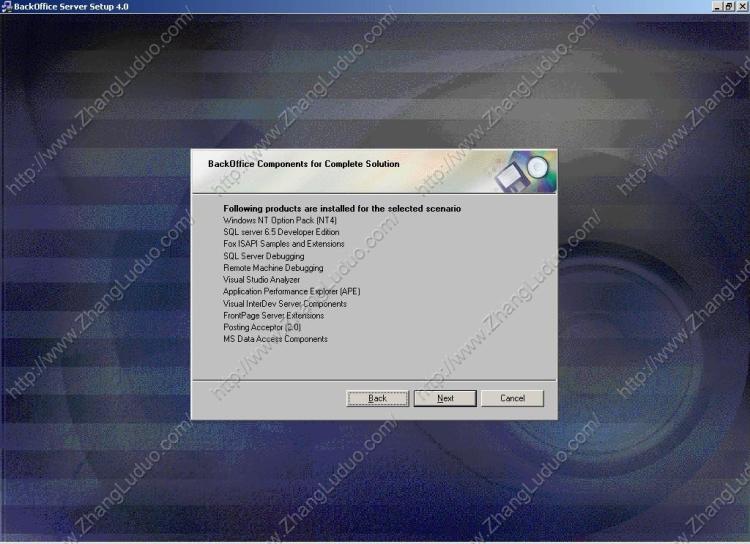
Task: Click the BackOffice Server Setup title bar icon
Action: pos(6,6)
